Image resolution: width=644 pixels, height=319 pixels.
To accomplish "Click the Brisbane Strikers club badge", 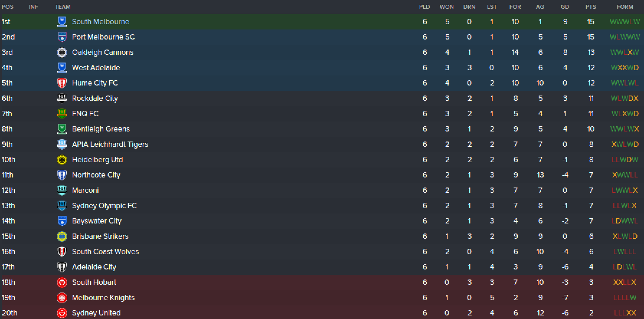I will [62, 236].
